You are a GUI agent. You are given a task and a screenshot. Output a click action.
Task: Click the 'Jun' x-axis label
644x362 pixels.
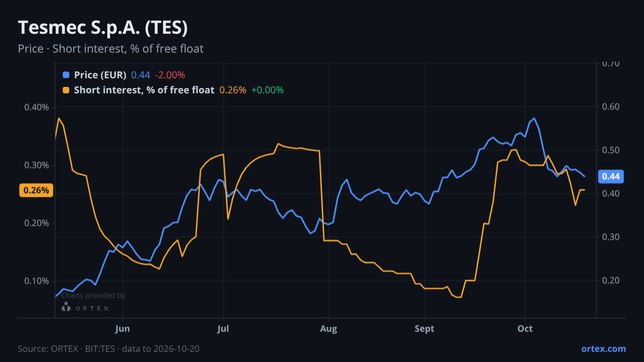click(123, 329)
